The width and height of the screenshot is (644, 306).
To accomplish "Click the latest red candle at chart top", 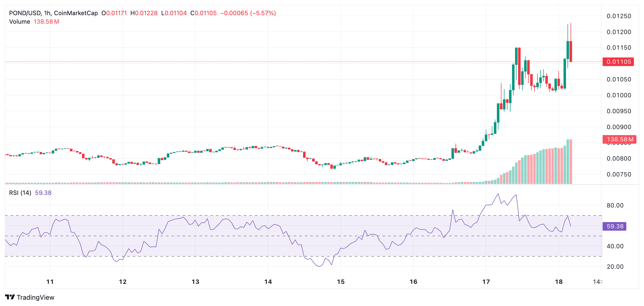I will [571, 51].
